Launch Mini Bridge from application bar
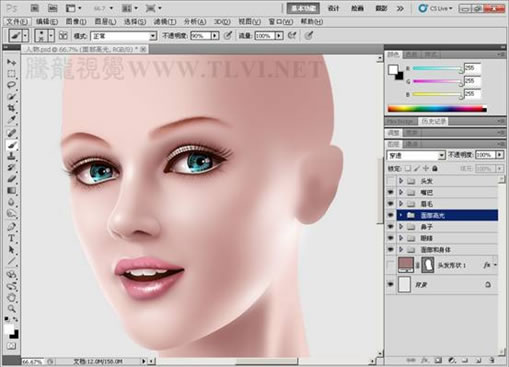The image size is (509, 367). (53, 8)
